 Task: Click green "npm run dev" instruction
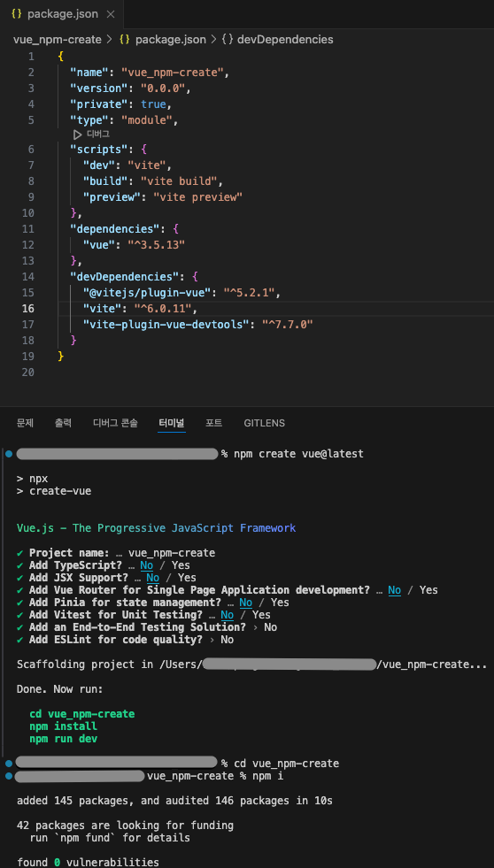point(63,739)
